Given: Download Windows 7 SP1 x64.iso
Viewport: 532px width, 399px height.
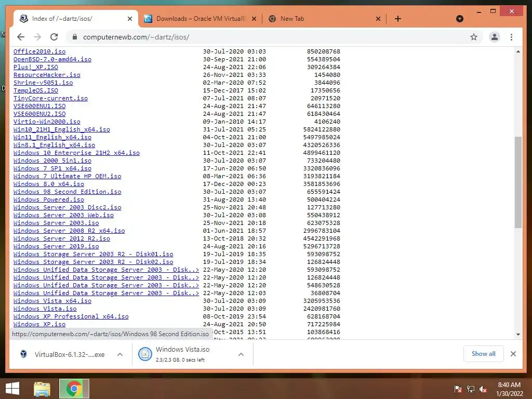Looking at the screenshot, I should coord(52,169).
